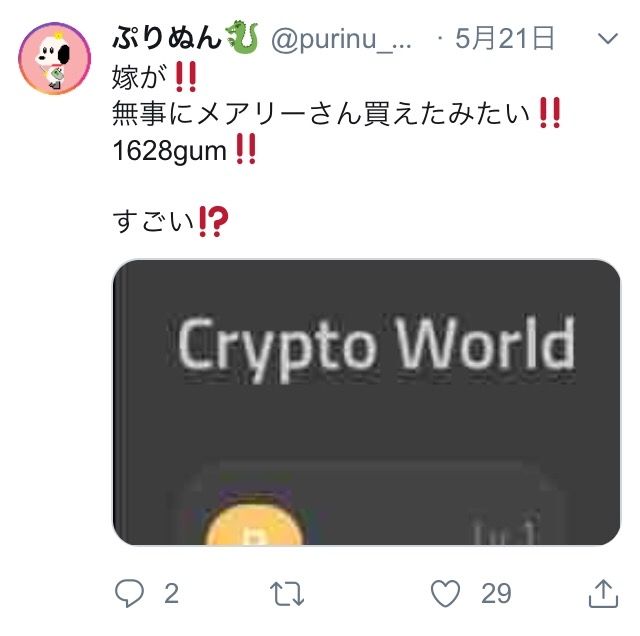Screen dimensions: 640x636
Task: Retweet this post using the retweet icon
Action: [287, 594]
